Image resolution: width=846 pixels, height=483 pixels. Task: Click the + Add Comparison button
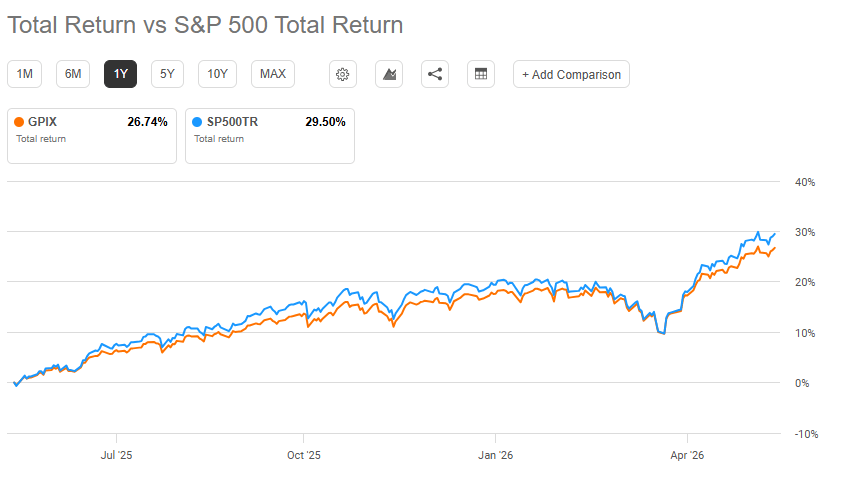tap(571, 74)
